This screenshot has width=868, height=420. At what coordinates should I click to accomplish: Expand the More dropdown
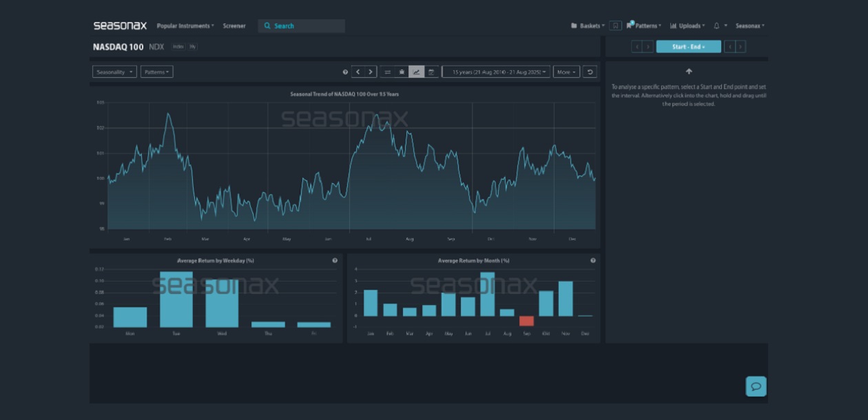(566, 72)
